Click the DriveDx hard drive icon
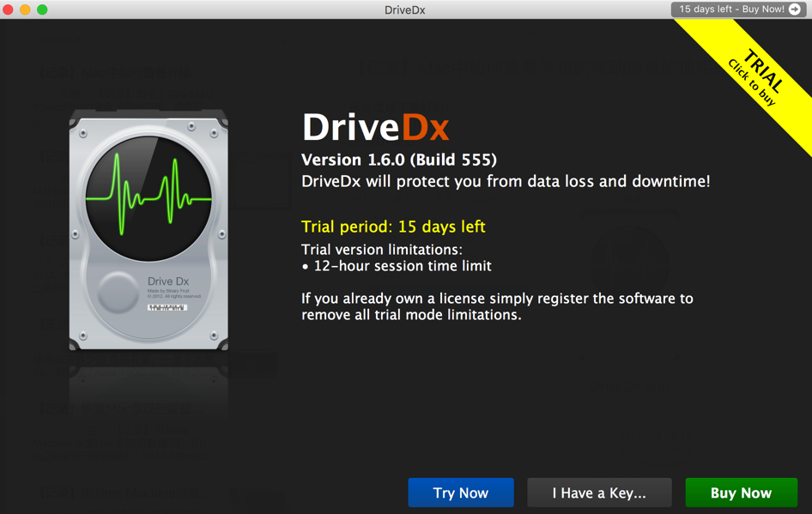The image size is (812, 514). [148, 229]
